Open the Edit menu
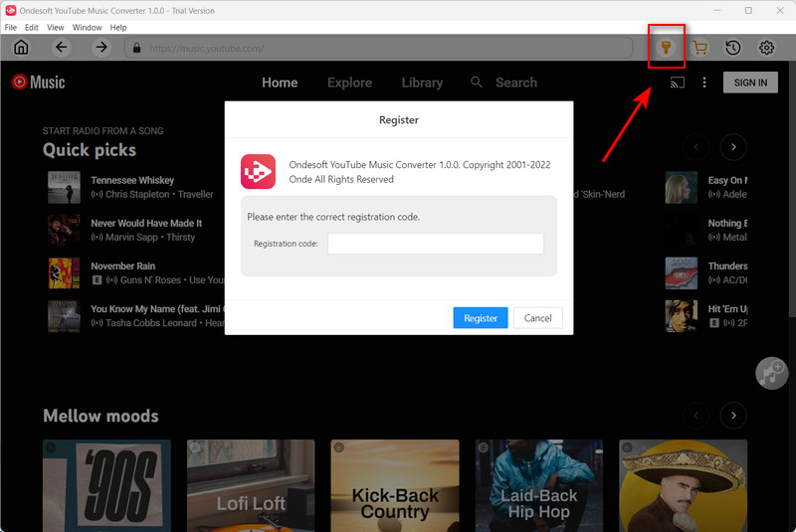Screen dimensions: 796x532 click(32, 28)
